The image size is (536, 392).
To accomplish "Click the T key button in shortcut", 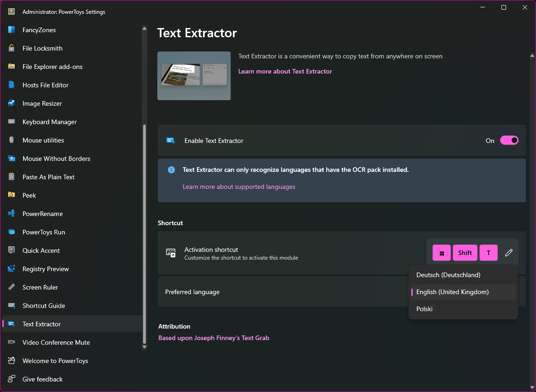I will coord(489,253).
